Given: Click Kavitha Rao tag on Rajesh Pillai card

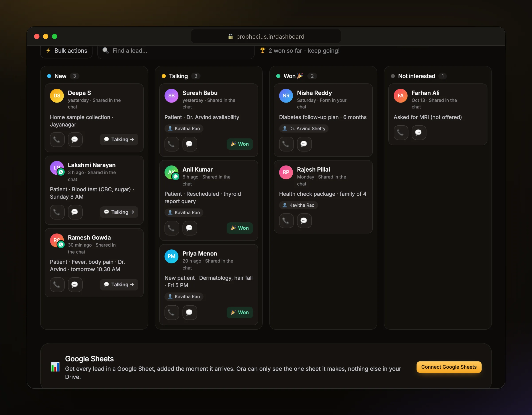Looking at the screenshot, I should [x=298, y=205].
